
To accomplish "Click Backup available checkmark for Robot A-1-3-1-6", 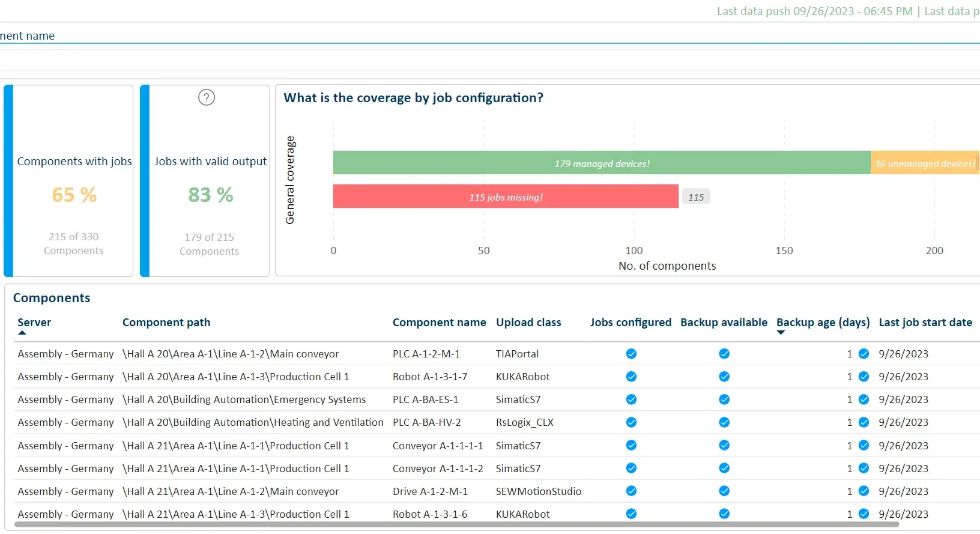I will (724, 514).
